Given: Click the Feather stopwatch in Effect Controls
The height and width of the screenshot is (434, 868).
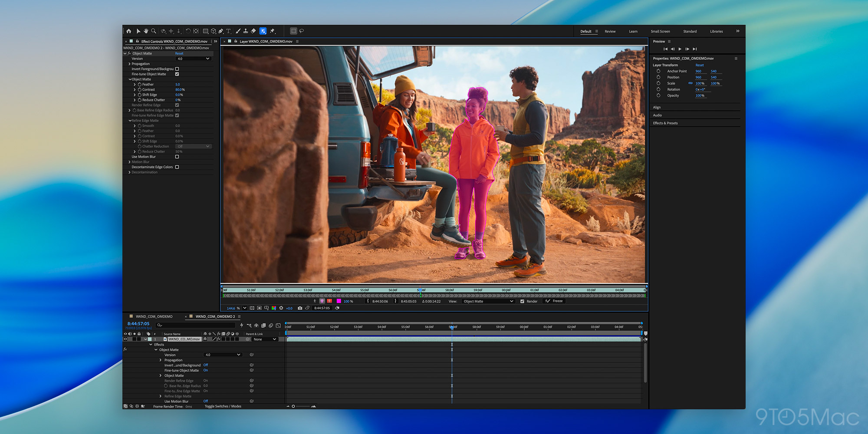Looking at the screenshot, I should (139, 84).
